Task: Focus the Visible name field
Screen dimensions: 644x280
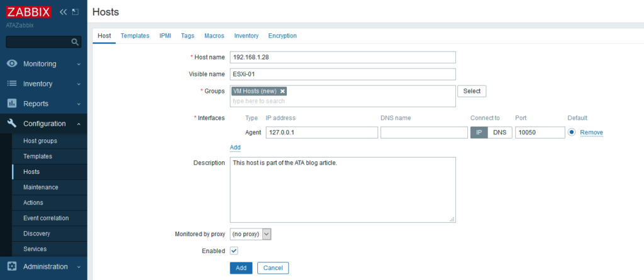Action: tap(343, 74)
